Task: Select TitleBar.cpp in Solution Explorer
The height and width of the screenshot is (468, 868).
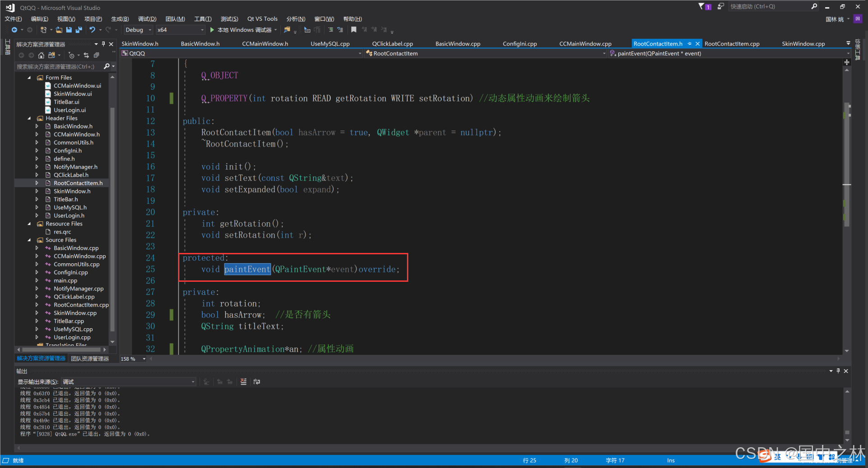Action: 69,321
